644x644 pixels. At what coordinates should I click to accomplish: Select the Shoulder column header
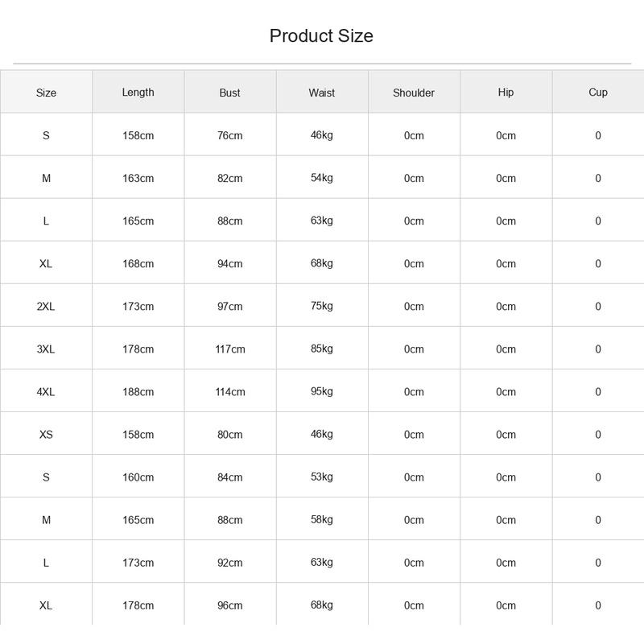tap(414, 93)
